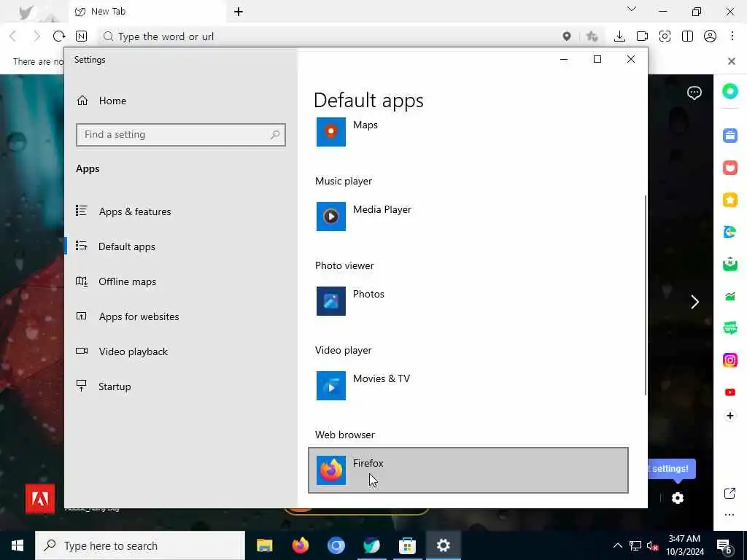Viewport: 747px width, 560px height.
Task: Open the blue briefcase tools sidebar icon
Action: pyautogui.click(x=729, y=136)
